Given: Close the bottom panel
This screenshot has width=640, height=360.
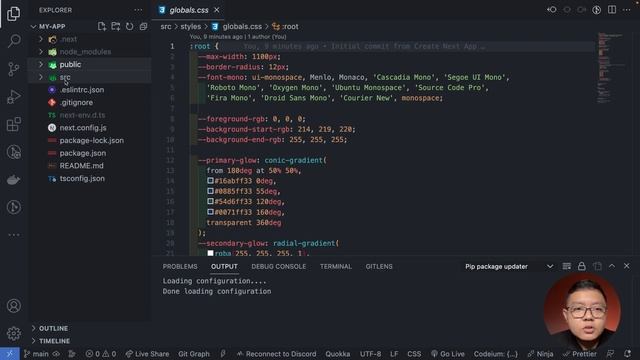Looking at the screenshot, I should pos(627,266).
